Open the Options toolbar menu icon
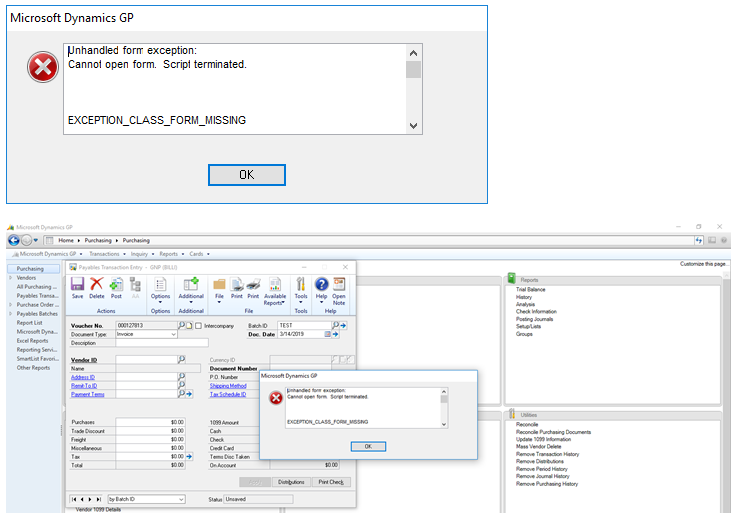738x520 pixels. [160, 284]
